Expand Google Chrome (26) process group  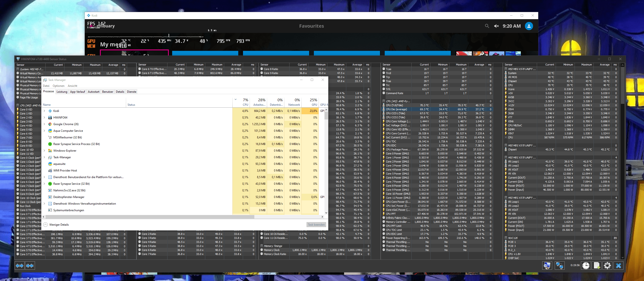44,124
